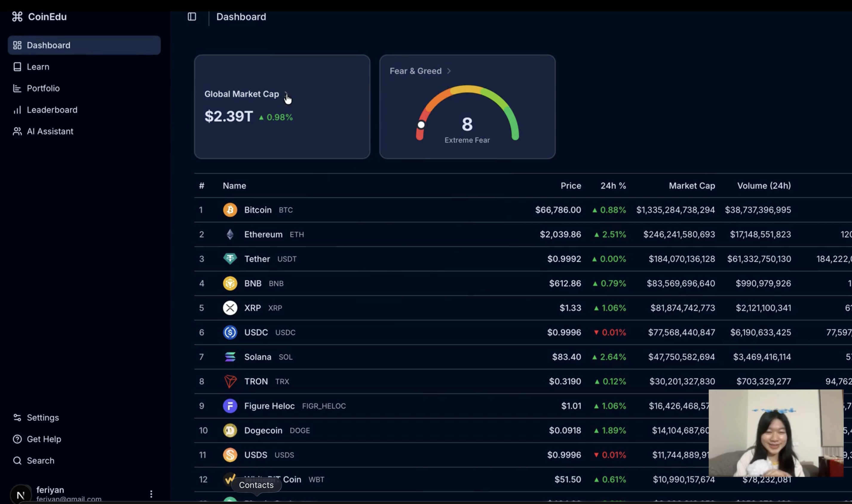Sort by the Market Cap column header
Viewport: 852px width, 504px height.
692,186
